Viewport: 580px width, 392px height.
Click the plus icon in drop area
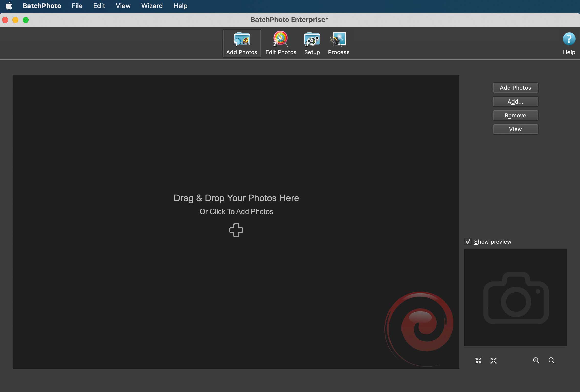236,230
